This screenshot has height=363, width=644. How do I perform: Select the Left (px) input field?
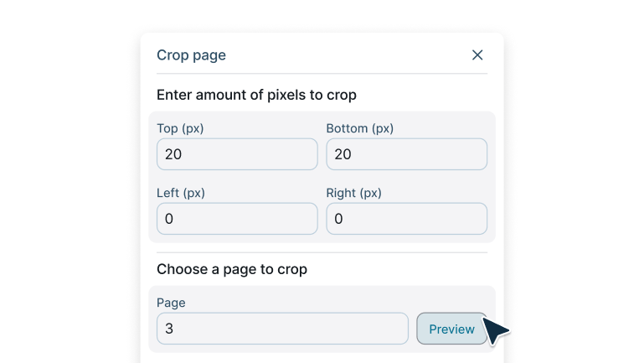coord(237,219)
